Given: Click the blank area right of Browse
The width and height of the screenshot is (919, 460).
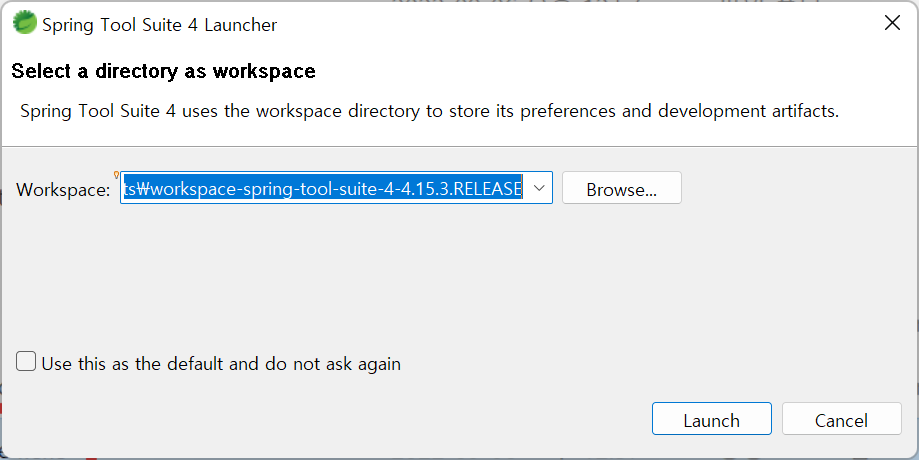Looking at the screenshot, I should click(797, 188).
